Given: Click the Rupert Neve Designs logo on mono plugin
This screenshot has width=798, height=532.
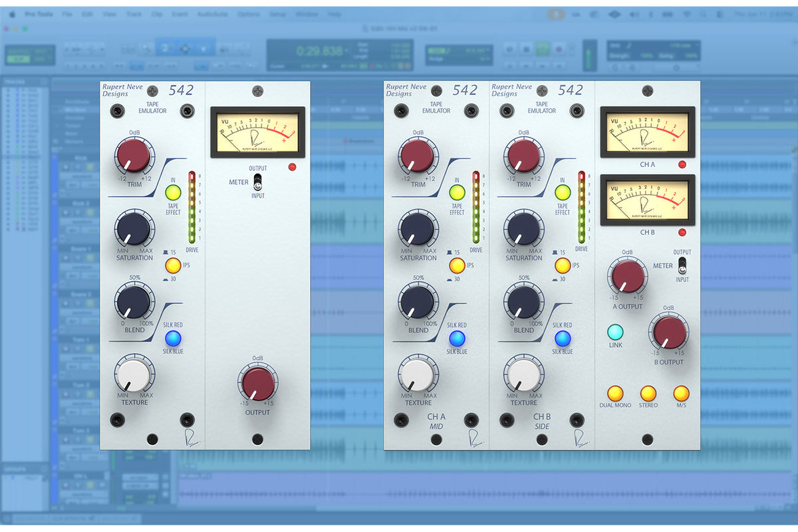Looking at the screenshot, I should click(123, 90).
